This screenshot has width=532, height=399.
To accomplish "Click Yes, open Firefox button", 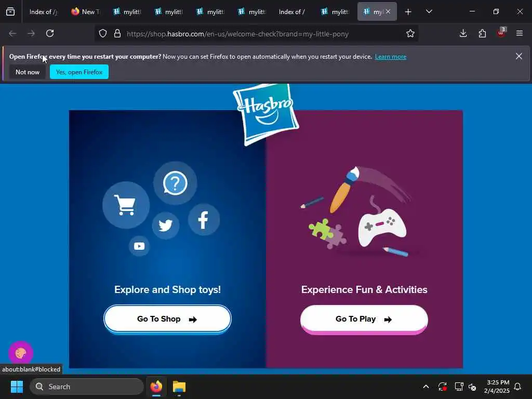I will (x=79, y=72).
